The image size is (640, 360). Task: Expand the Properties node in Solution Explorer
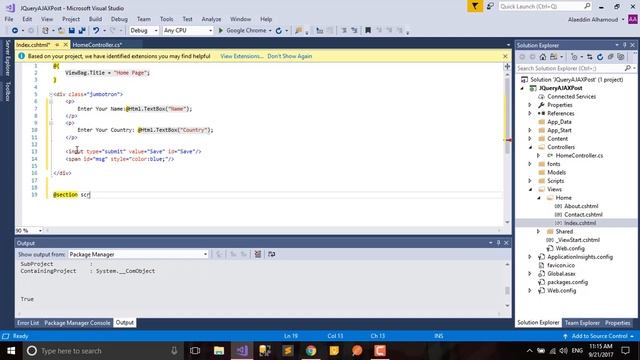(x=530, y=105)
